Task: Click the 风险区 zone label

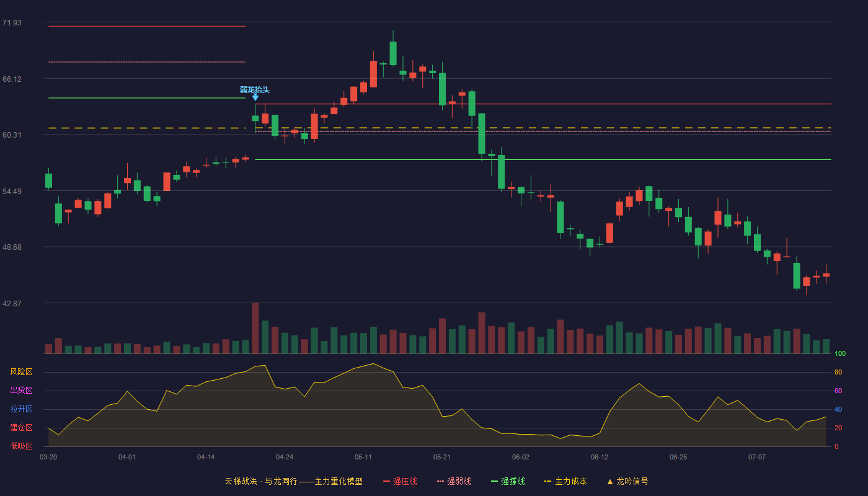Action: click(21, 372)
